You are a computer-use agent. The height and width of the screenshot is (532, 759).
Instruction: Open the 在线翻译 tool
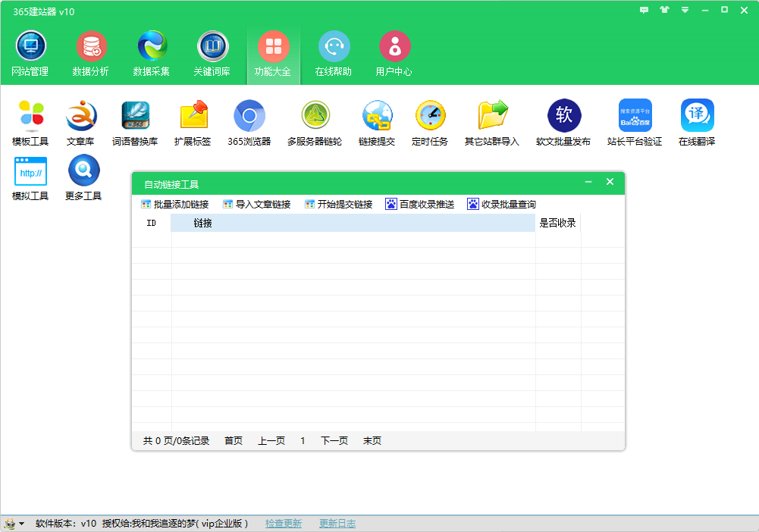[697, 123]
